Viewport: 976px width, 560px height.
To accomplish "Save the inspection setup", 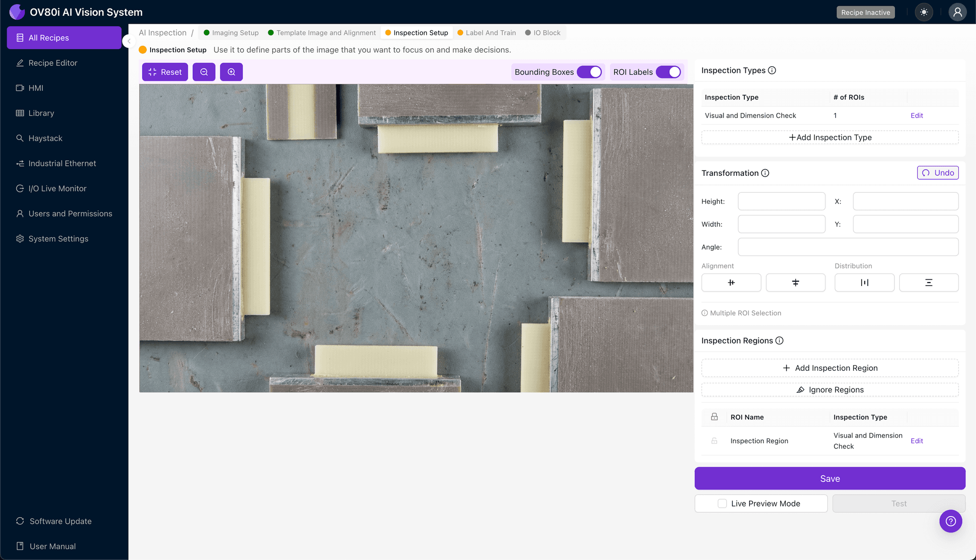I will (830, 478).
